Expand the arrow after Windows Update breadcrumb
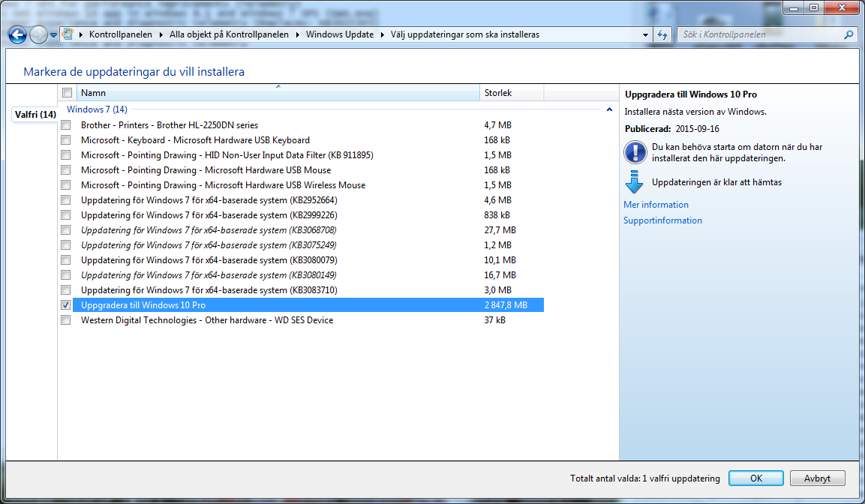Image resolution: width=865 pixels, height=504 pixels. [383, 34]
